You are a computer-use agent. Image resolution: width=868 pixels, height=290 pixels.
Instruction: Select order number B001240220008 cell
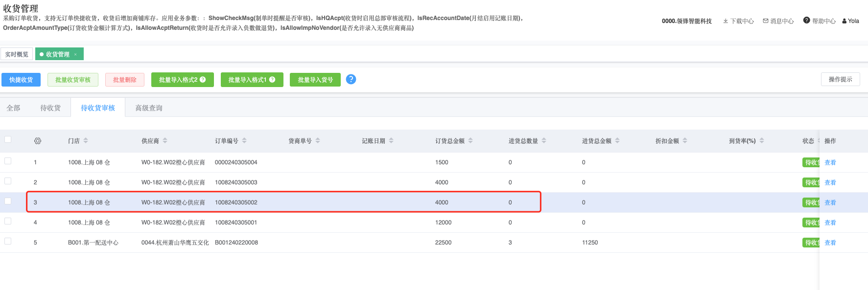236,243
